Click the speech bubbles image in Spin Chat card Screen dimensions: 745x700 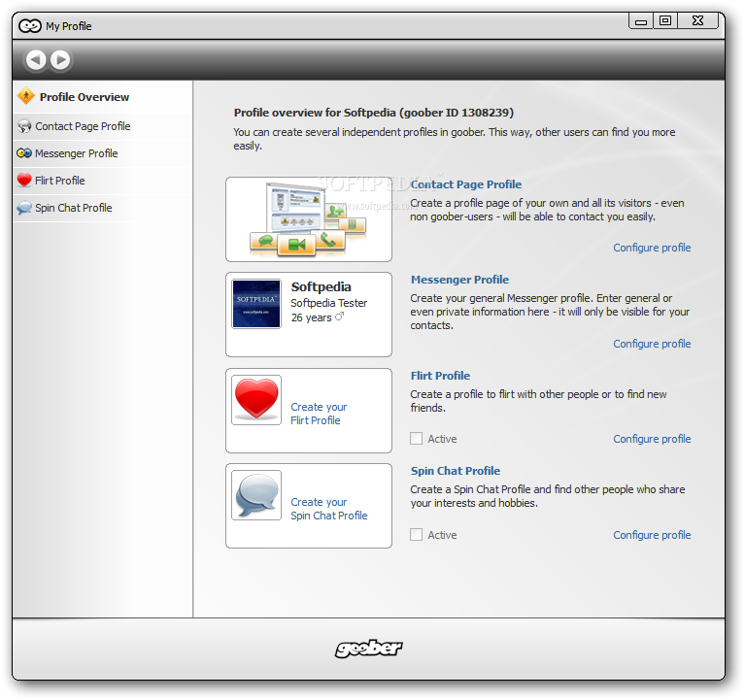[256, 495]
